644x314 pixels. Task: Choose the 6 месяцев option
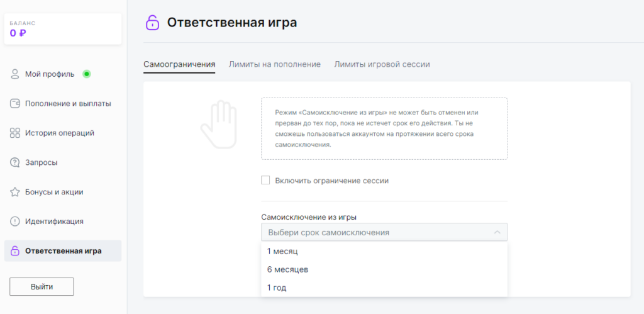pos(384,269)
